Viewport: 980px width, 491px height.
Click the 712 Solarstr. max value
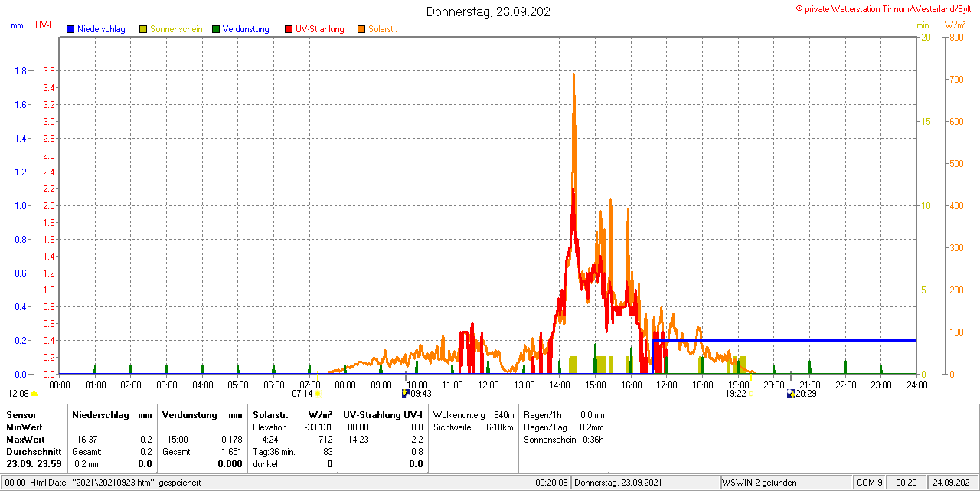[x=325, y=440]
